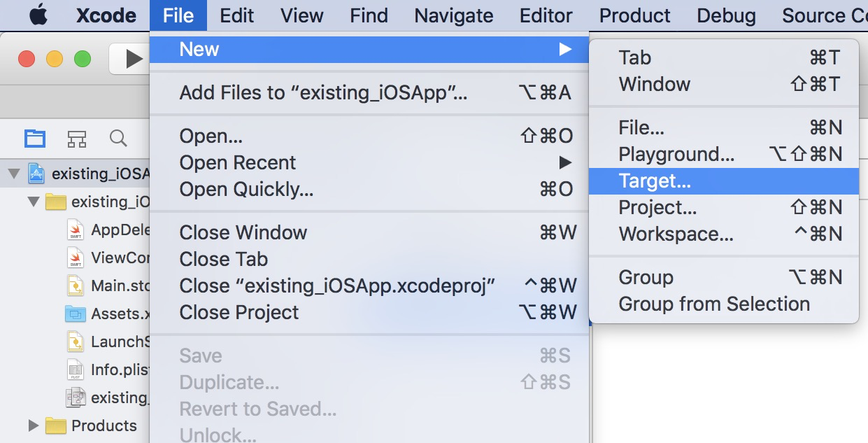This screenshot has width=868, height=443.
Task: Open the Find menu
Action: (369, 15)
